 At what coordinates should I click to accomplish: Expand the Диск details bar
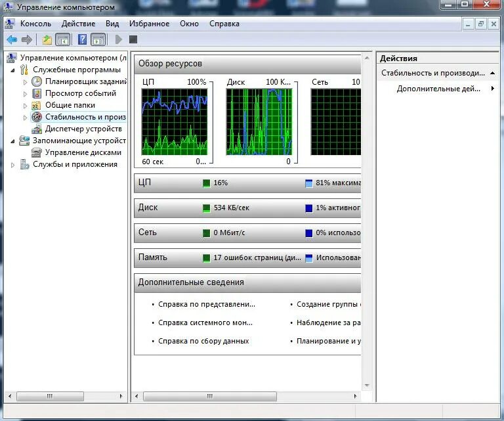point(247,208)
